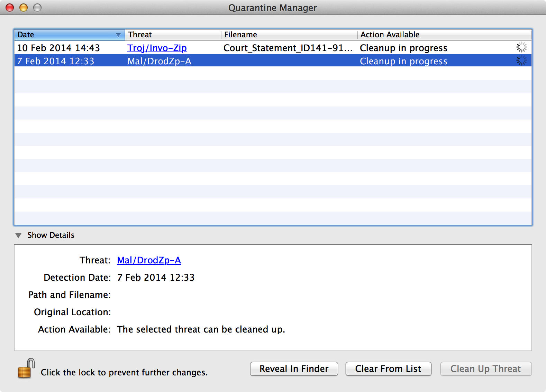Image resolution: width=546 pixels, height=392 pixels.
Task: Click the Clear From List button
Action: tap(388, 369)
